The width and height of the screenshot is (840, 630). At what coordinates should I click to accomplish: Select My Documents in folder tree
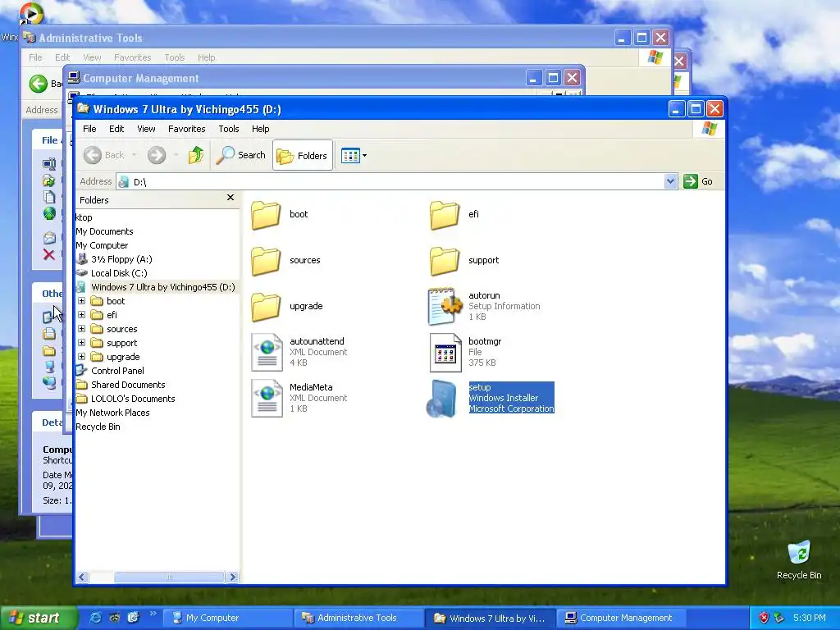click(x=104, y=231)
